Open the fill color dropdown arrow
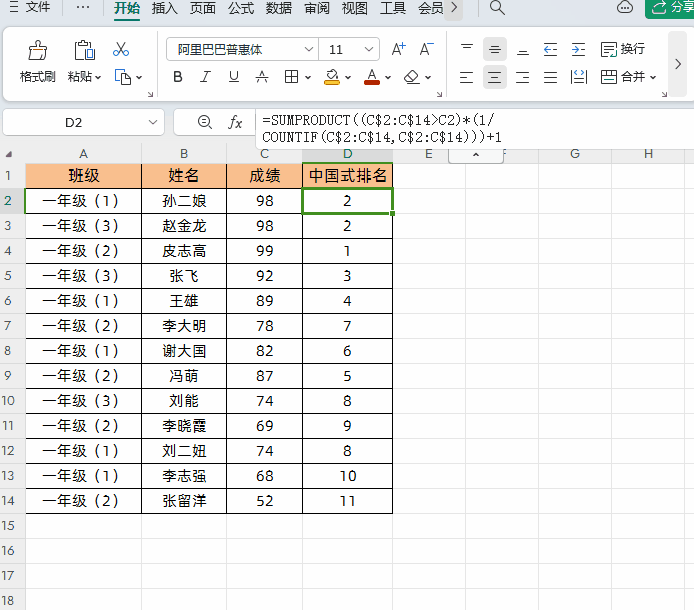Viewport: 694px width, 610px height. click(x=348, y=77)
